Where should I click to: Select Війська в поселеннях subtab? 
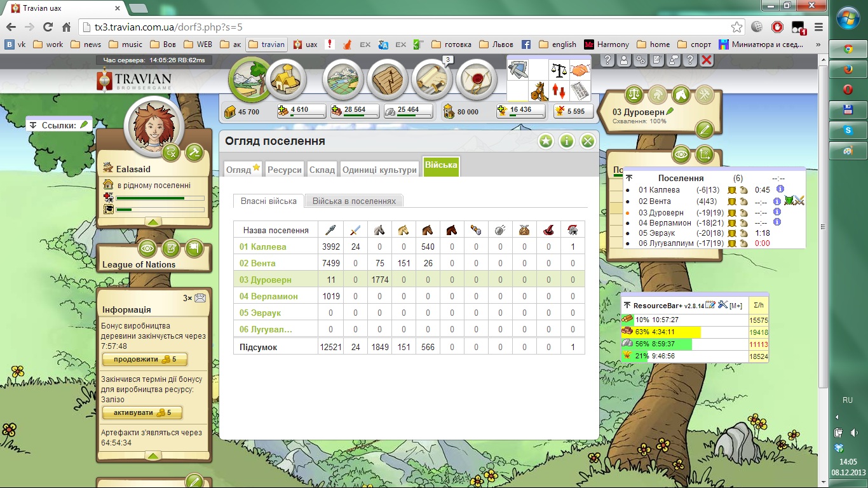point(354,201)
